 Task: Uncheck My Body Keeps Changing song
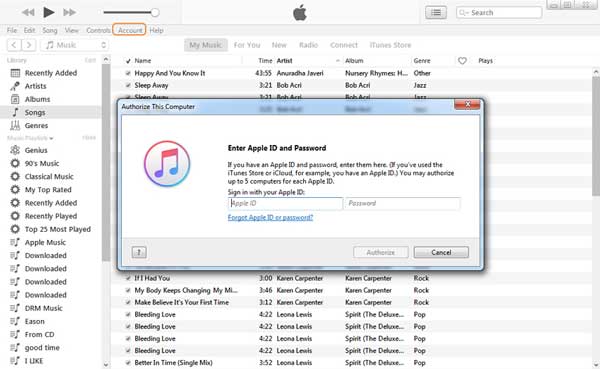tap(128, 290)
